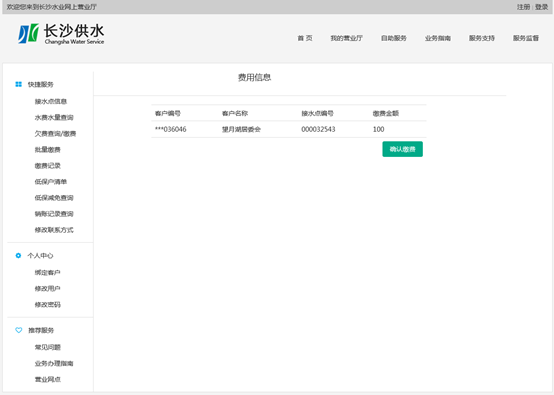Open 缴费记录 in sidebar
The width and height of the screenshot is (554, 395).
[x=48, y=166]
